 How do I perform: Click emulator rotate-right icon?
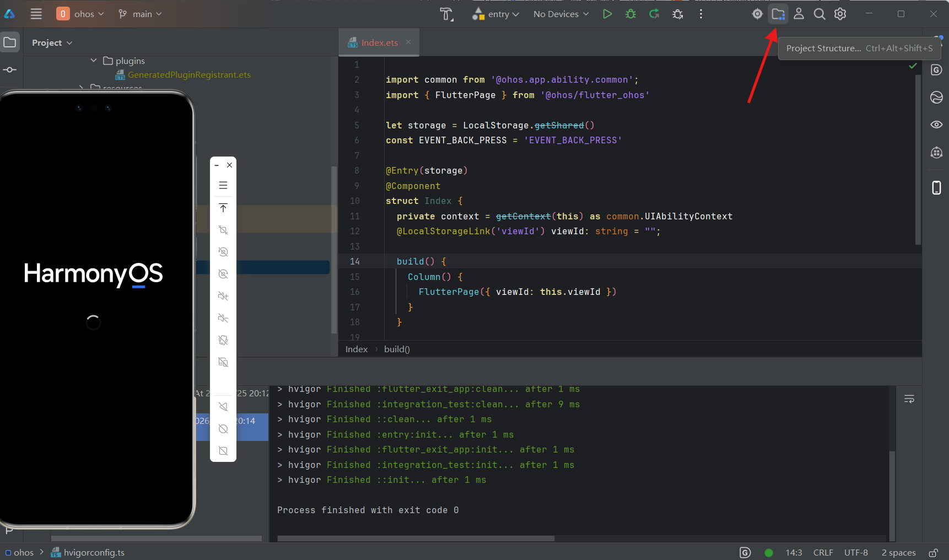coord(223,274)
